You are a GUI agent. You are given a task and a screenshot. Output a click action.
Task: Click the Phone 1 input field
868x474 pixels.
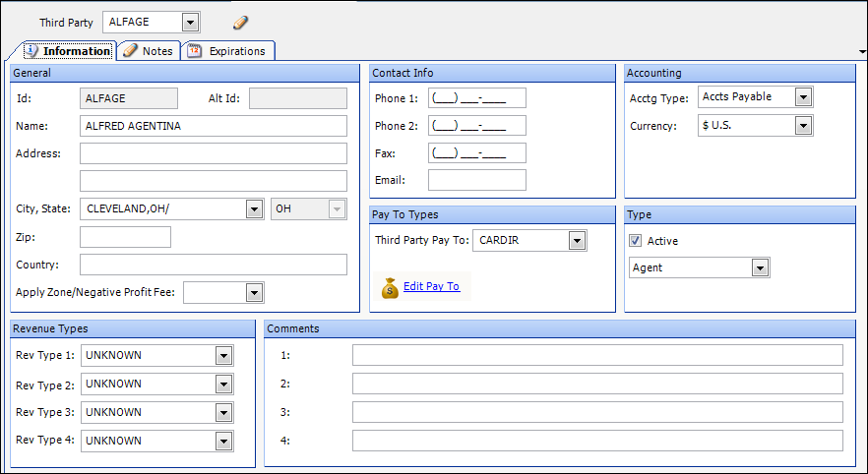click(476, 97)
